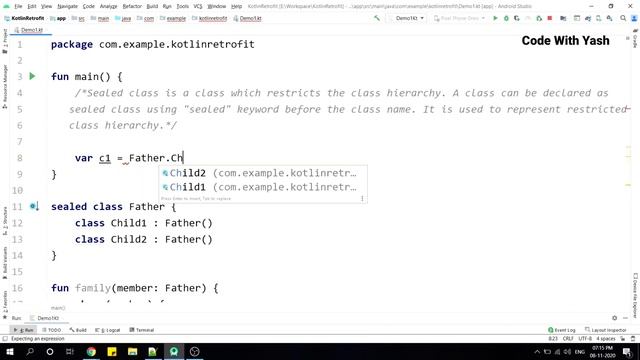The width and height of the screenshot is (640, 360).
Task: Open Chrome from the Windows taskbar
Action: (x=91, y=351)
